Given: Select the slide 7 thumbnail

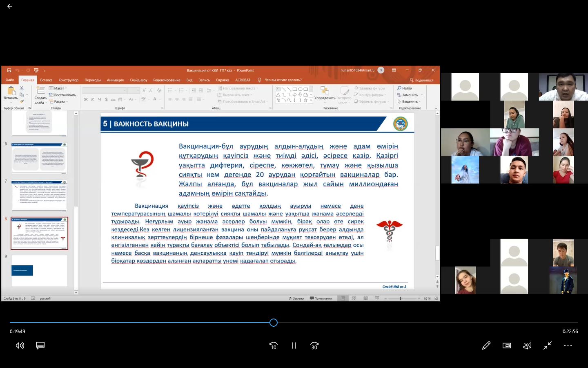Looking at the screenshot, I should (x=40, y=196).
